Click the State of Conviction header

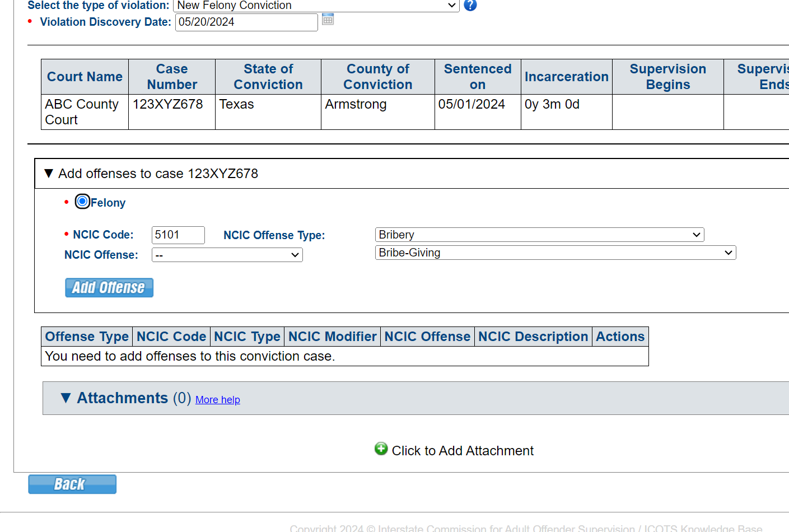click(268, 77)
